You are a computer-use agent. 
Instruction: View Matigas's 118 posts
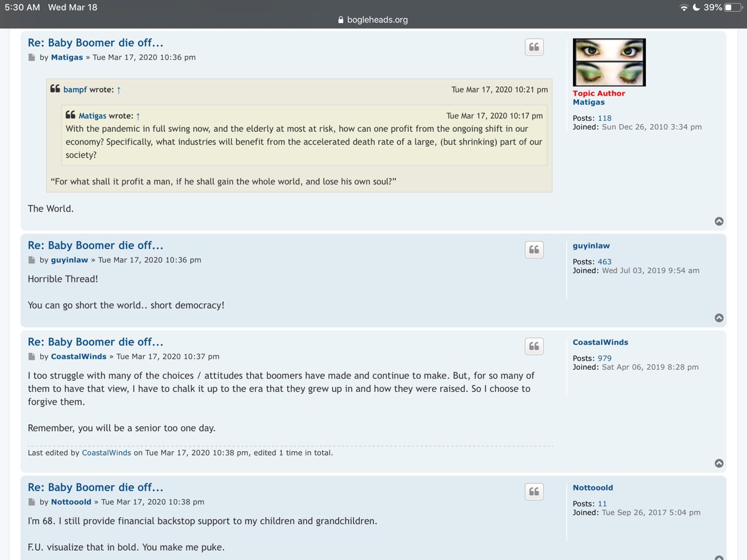[x=605, y=118]
